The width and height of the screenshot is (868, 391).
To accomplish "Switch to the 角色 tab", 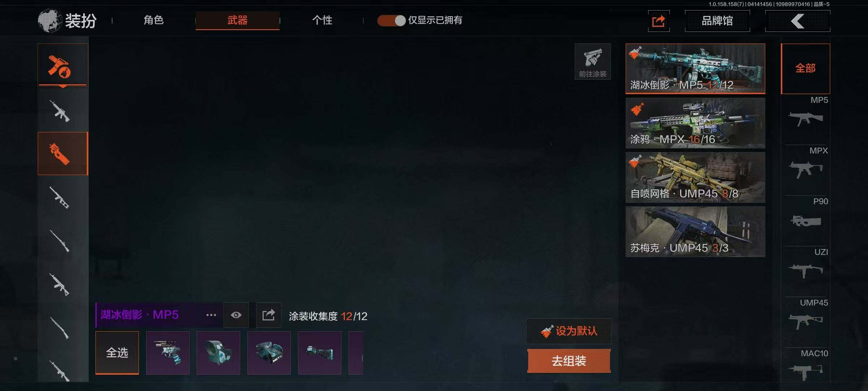I will pyautogui.click(x=154, y=20).
